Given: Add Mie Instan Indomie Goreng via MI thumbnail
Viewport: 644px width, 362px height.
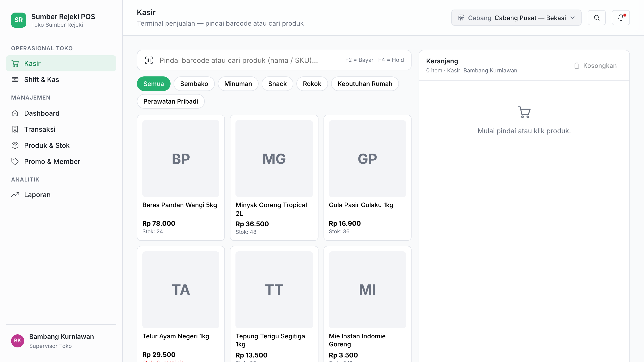Looking at the screenshot, I should coord(368,290).
